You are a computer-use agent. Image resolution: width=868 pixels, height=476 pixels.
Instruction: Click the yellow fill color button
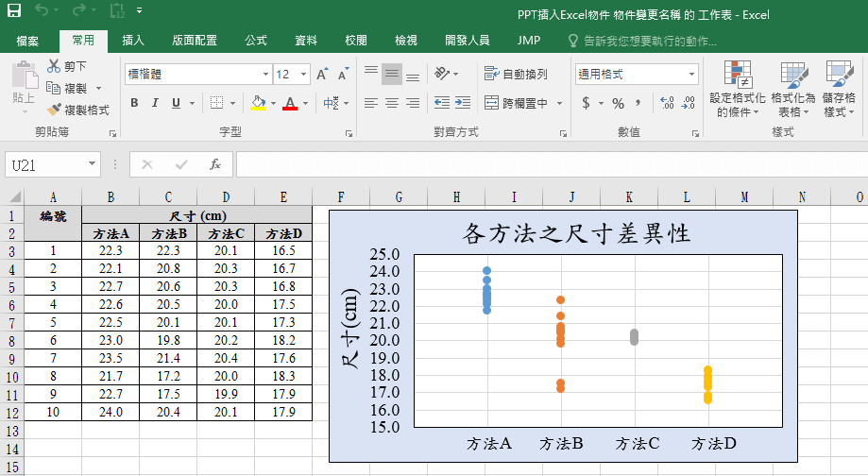click(x=258, y=103)
